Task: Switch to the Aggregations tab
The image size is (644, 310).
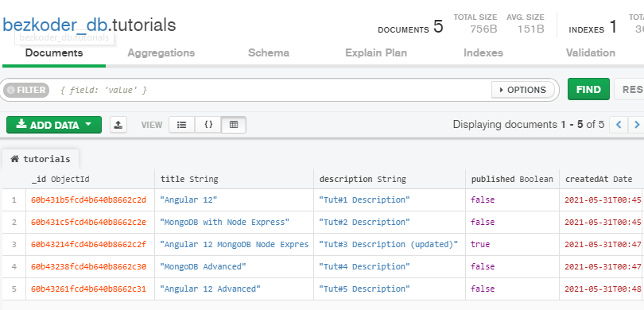Action: (161, 53)
